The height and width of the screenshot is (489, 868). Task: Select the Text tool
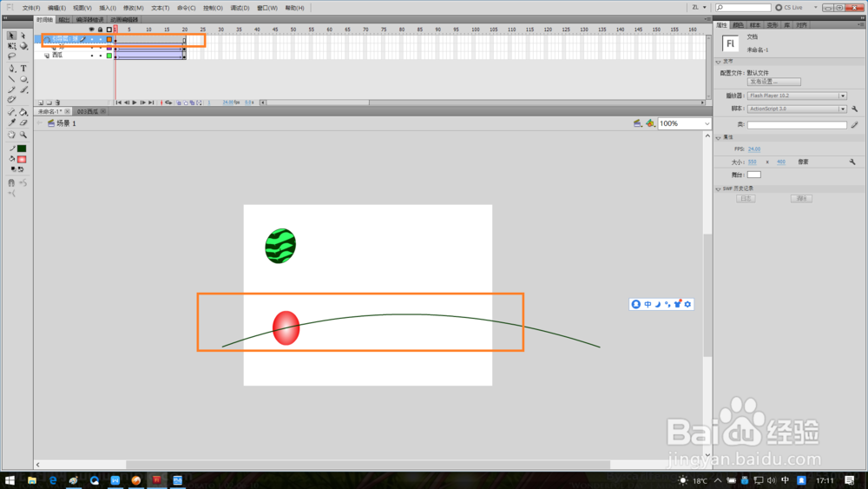23,69
